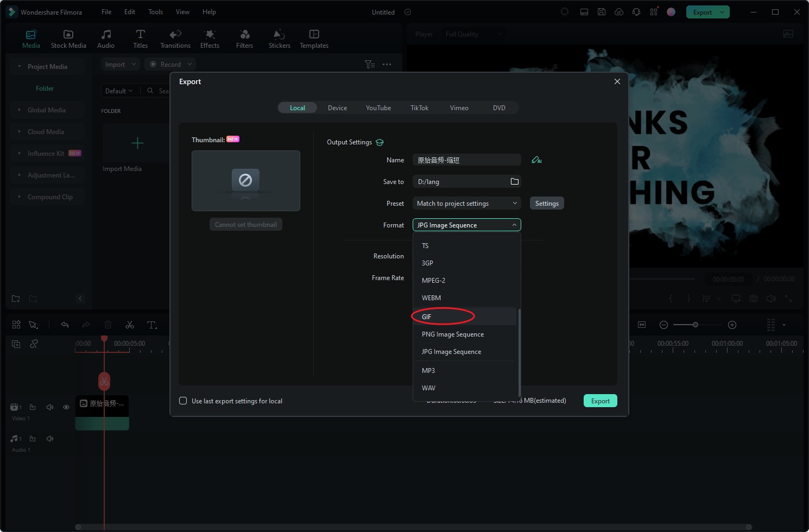Close the Export dialog
Screen dimensions: 809x532
point(617,81)
